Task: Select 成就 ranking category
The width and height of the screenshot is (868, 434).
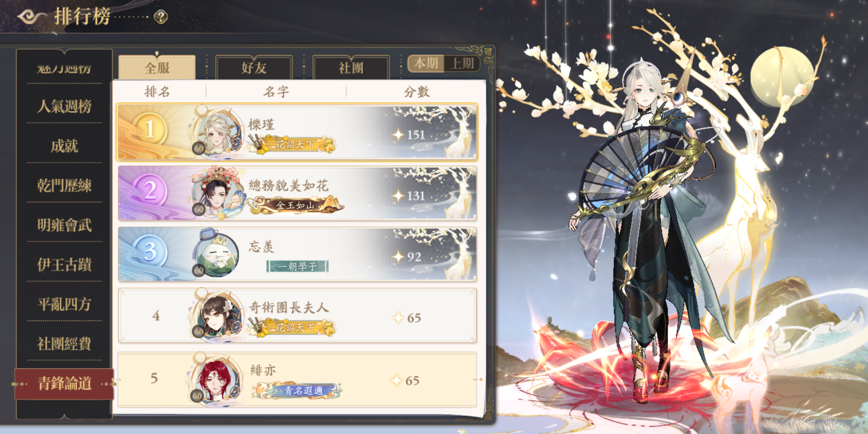Action: tap(64, 146)
